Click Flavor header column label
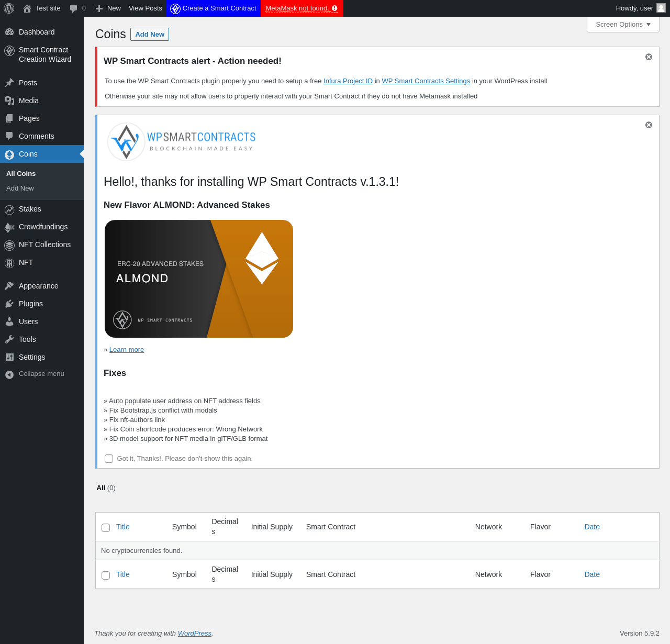The width and height of the screenshot is (670, 644). click(540, 527)
